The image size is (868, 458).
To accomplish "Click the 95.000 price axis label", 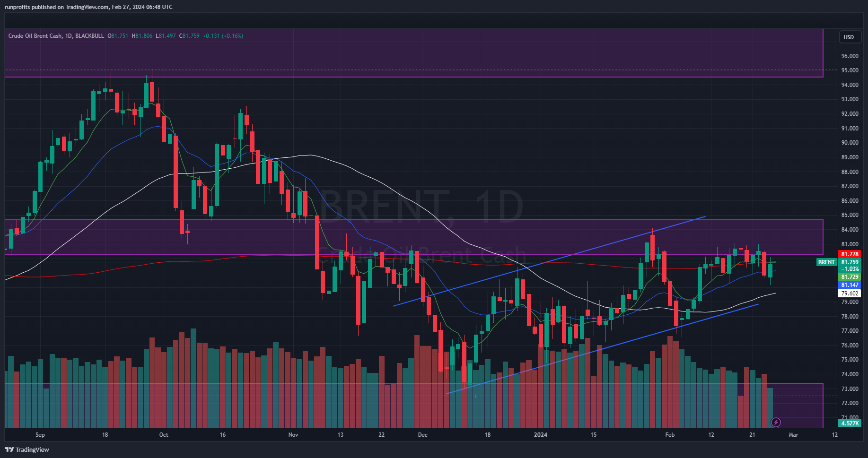I will click(850, 70).
